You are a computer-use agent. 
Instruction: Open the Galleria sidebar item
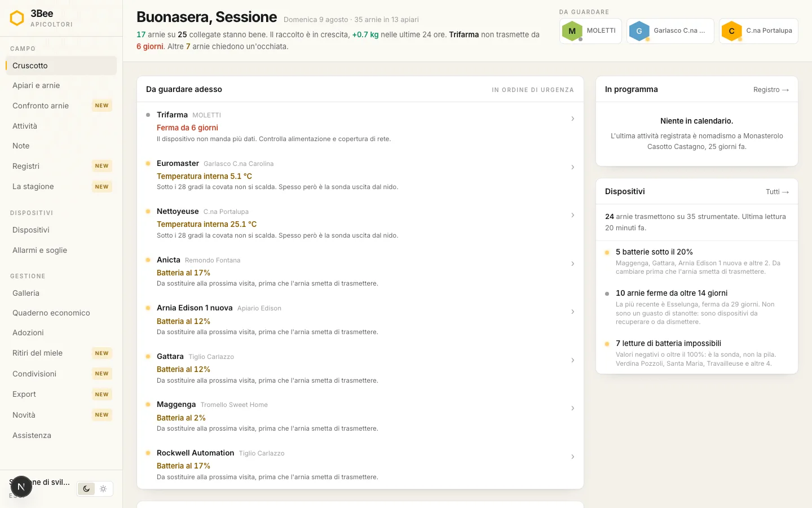point(61,293)
